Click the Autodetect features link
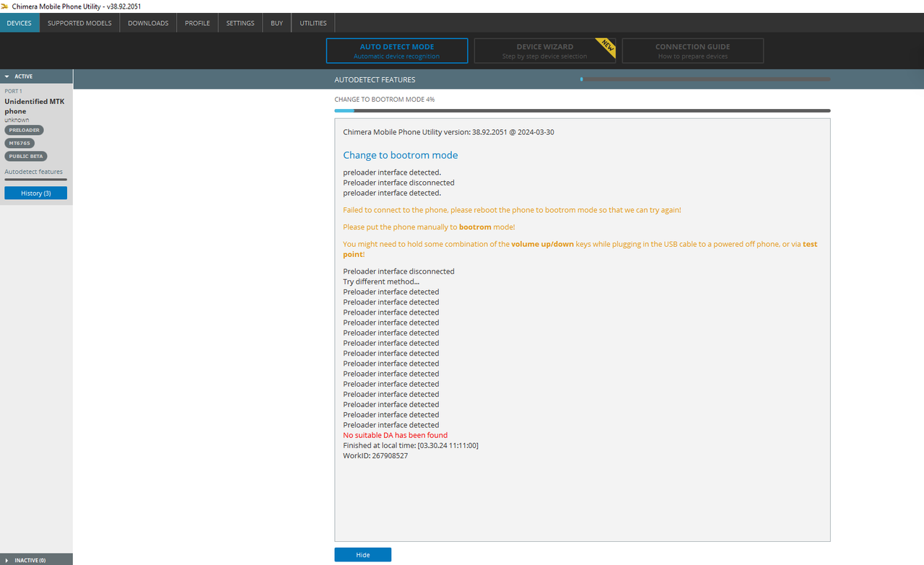 point(34,172)
